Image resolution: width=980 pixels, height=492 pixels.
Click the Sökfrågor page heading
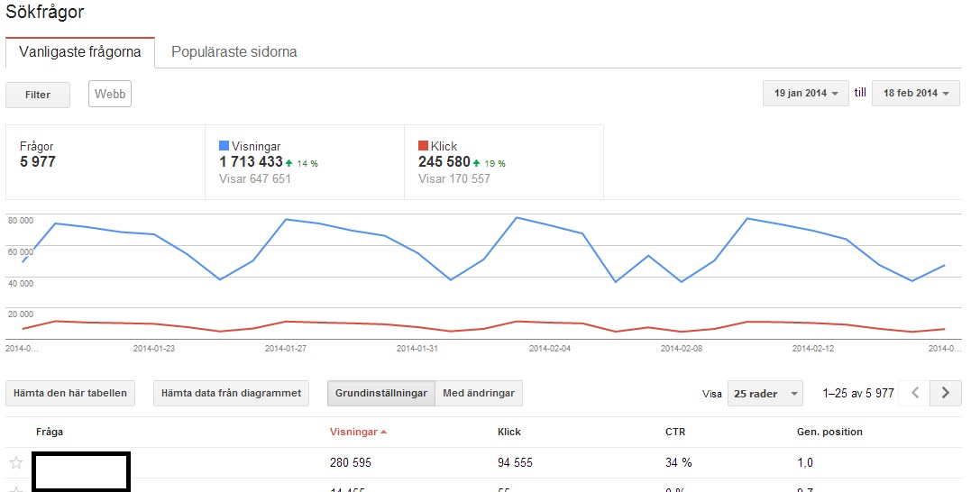45,12
